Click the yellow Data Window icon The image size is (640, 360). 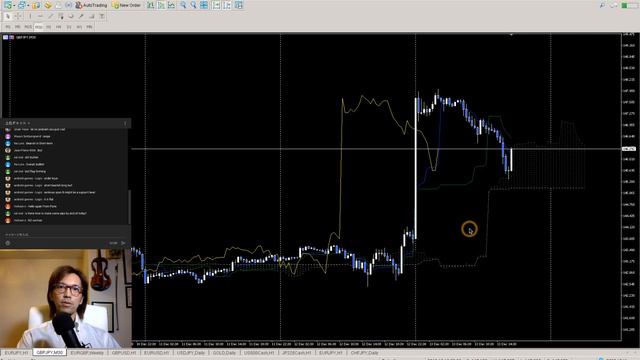pyautogui.click(x=48, y=5)
